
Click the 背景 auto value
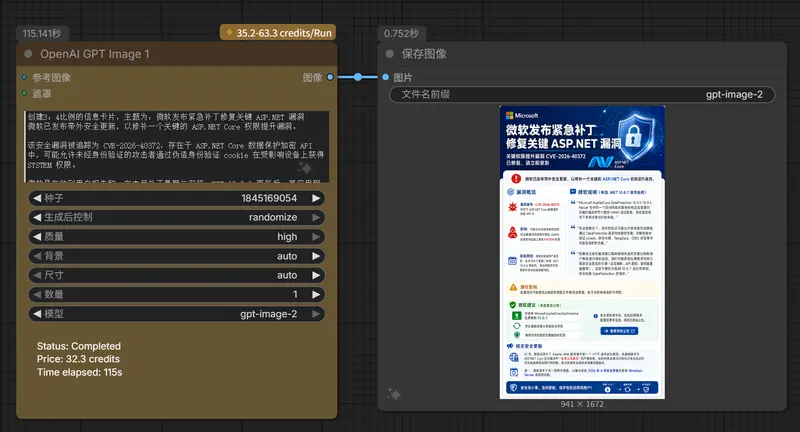[287, 256]
